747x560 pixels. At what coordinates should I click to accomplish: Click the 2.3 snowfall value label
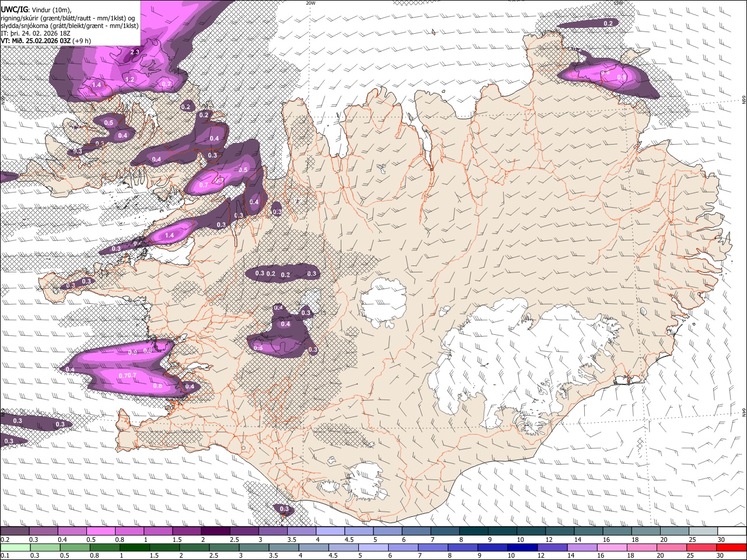tap(135, 52)
